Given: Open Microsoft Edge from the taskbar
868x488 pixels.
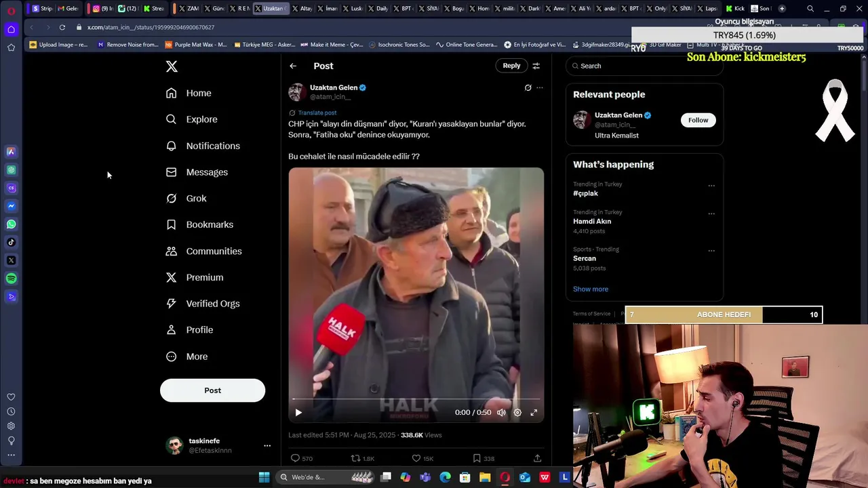Looking at the screenshot, I should pos(445,477).
